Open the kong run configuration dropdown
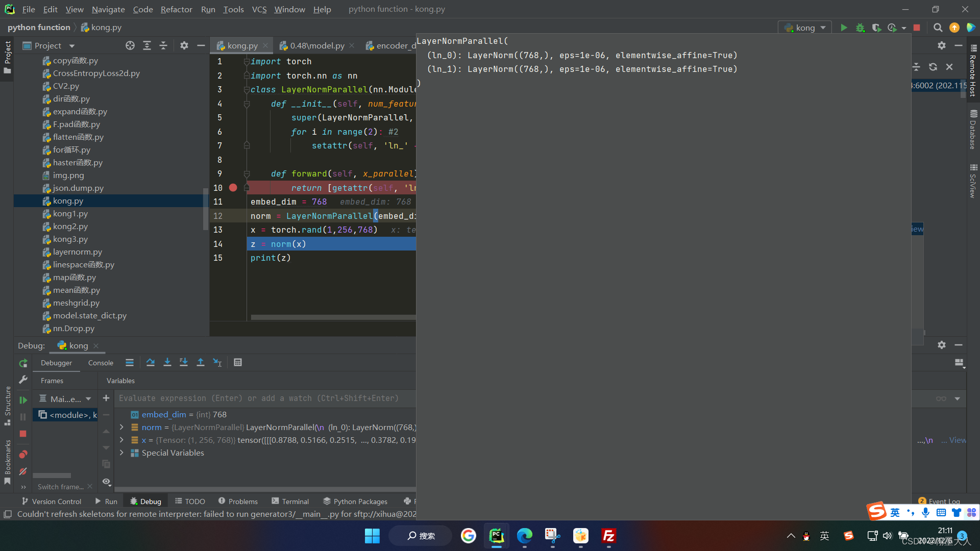The width and height of the screenshot is (980, 551). pos(805,28)
